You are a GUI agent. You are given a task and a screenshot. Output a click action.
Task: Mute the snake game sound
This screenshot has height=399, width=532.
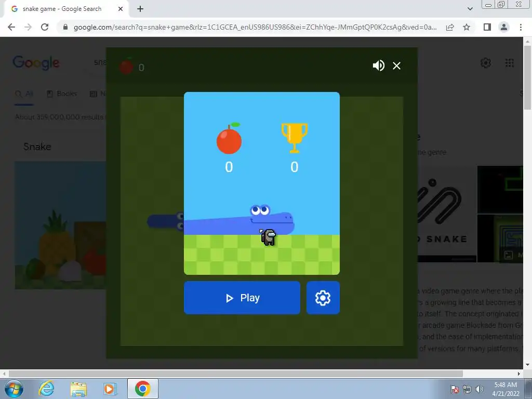click(378, 65)
